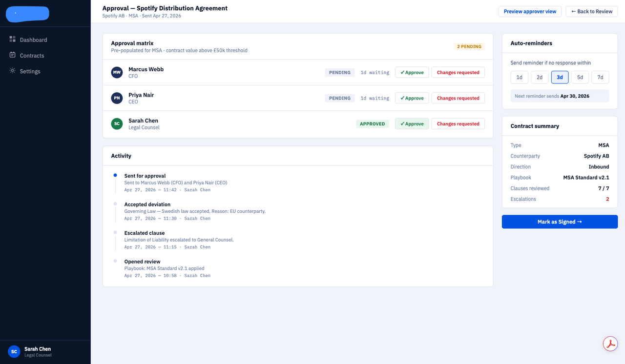The image size is (625, 364).
Task: Click Priya Nair's 1d waiting text
Action: pyautogui.click(x=375, y=98)
